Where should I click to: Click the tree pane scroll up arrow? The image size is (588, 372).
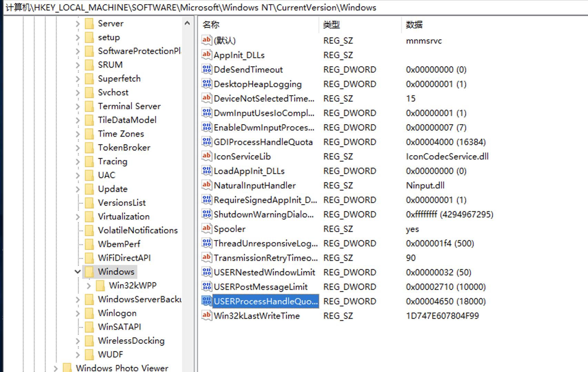(x=187, y=23)
